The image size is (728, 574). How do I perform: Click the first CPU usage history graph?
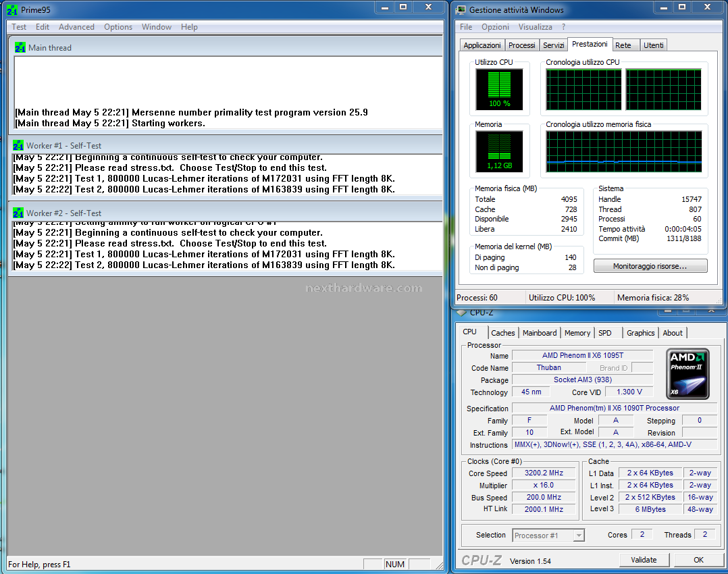pyautogui.click(x=583, y=90)
